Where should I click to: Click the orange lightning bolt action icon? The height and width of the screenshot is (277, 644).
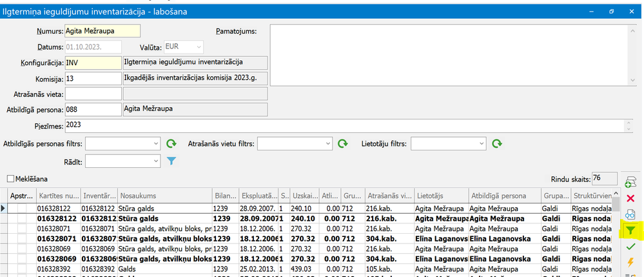pyautogui.click(x=630, y=262)
